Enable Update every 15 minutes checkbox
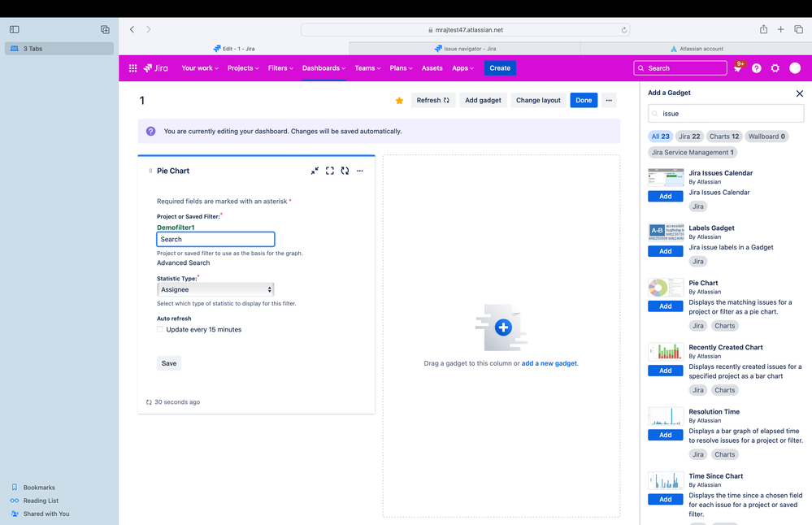The height and width of the screenshot is (525, 812). coord(159,329)
